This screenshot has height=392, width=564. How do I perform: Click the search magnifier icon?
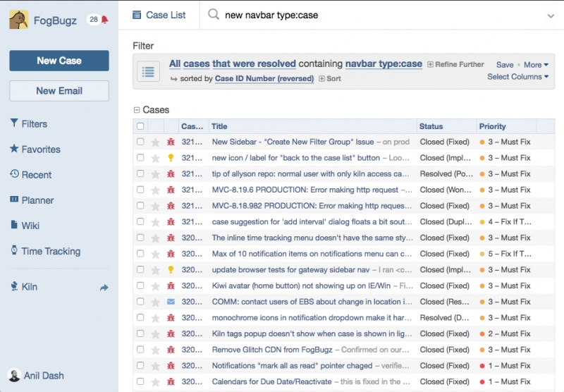pos(214,14)
